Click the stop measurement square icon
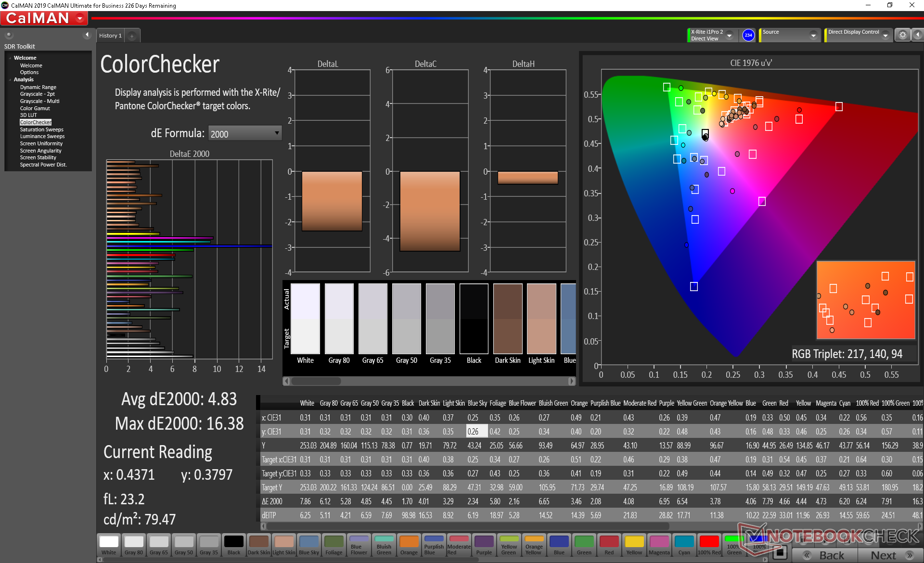Viewport: 924px width, 563px height. 780,551
